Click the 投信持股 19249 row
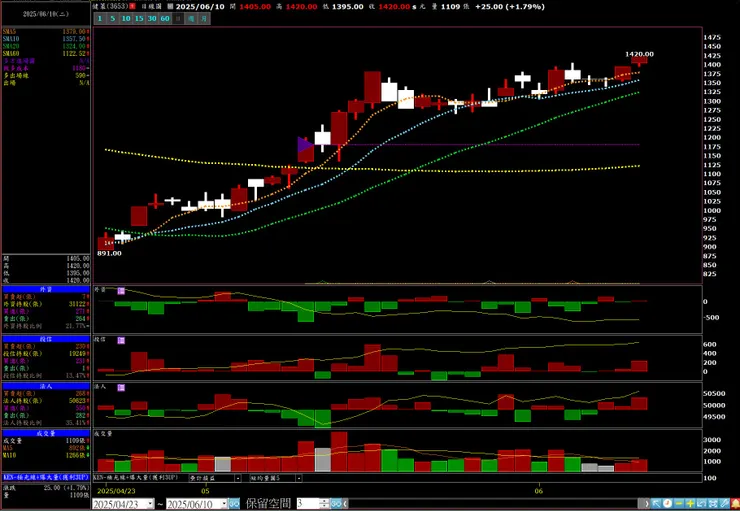The height and width of the screenshot is (511, 740). (46, 353)
